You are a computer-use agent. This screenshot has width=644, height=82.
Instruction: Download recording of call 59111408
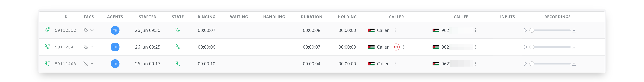574,64
